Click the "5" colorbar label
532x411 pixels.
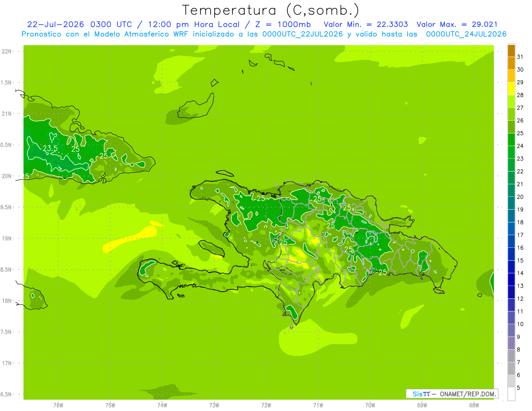[x=519, y=388]
